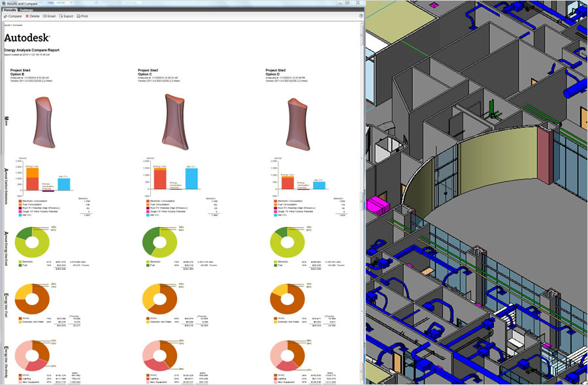Switch to the Settings tab
The image size is (588, 385).
(26, 10)
